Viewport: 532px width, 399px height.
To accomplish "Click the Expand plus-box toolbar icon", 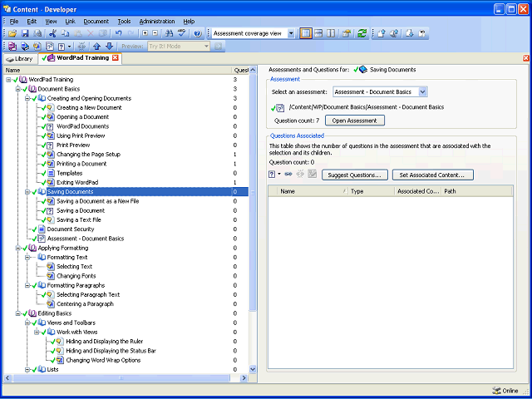I will tap(145, 33).
